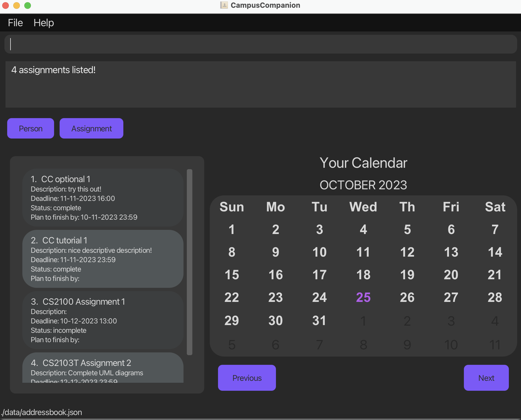Viewport: 521px width, 420px height.
Task: Select the CS2103T Assignment 2 card
Action: [103, 368]
